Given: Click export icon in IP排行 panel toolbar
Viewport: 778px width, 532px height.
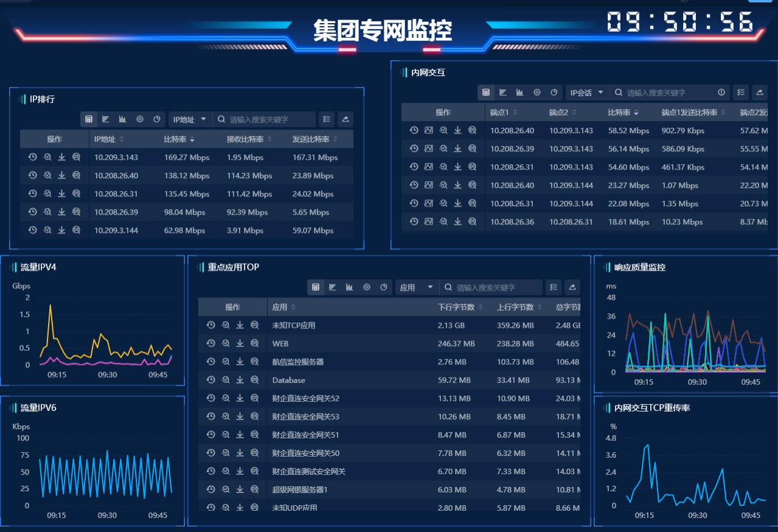Looking at the screenshot, I should click(346, 120).
